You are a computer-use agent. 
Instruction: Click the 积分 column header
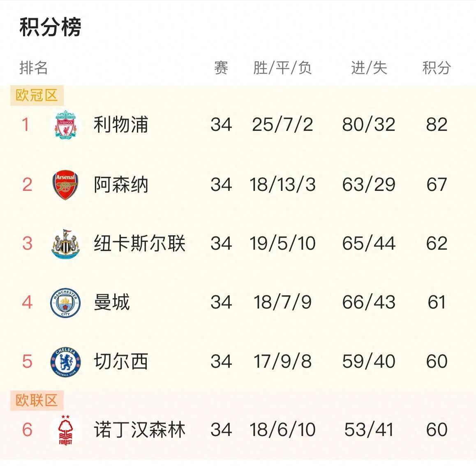click(437, 68)
